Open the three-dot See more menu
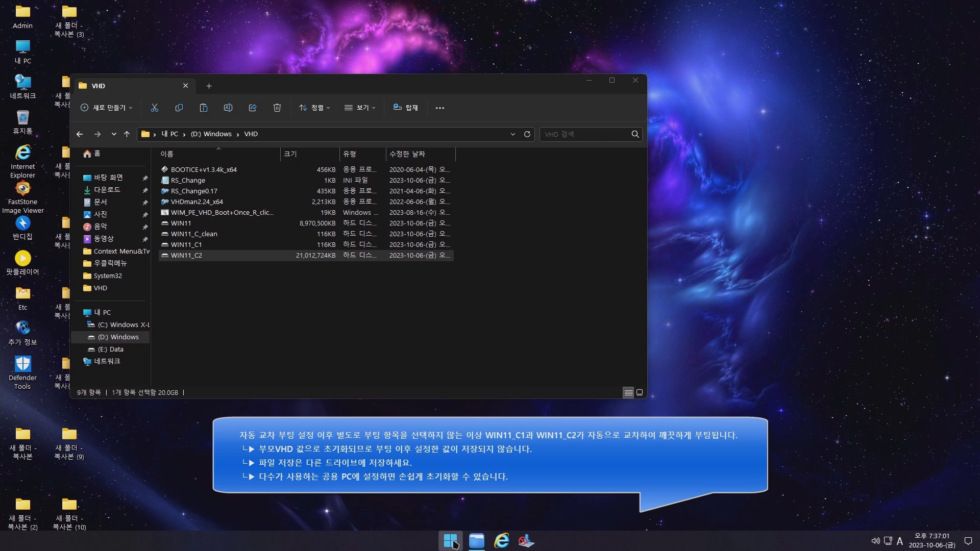Screen dimensions: 980x551 440,108
